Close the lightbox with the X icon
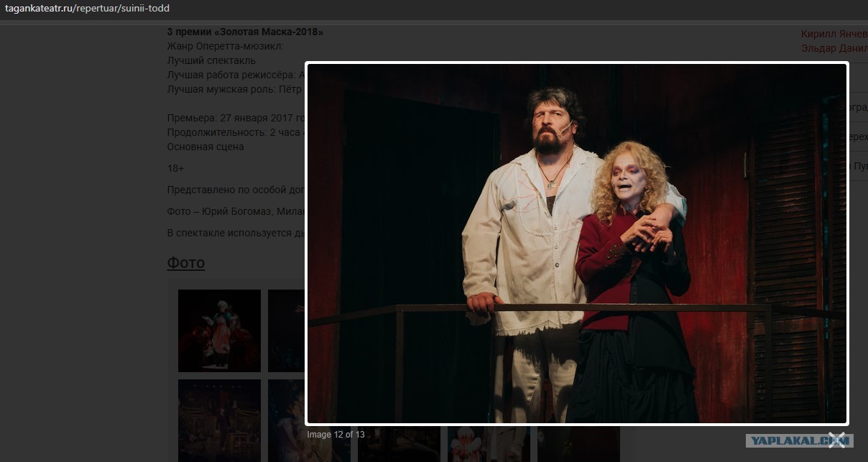This screenshot has height=462, width=868. coord(836,440)
